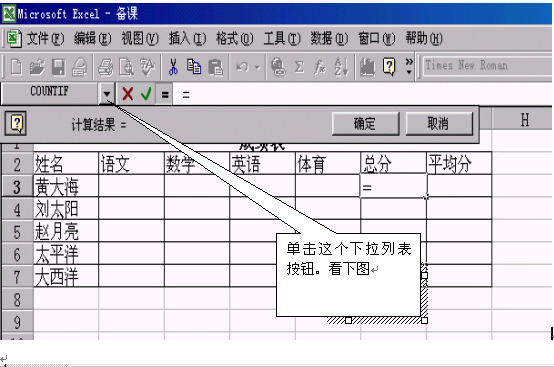The height and width of the screenshot is (367, 554).
Task: Click the 取消 button
Action: (439, 124)
